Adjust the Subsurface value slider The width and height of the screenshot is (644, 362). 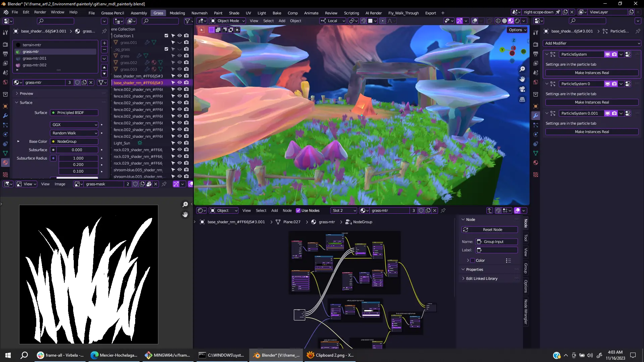pos(77,150)
